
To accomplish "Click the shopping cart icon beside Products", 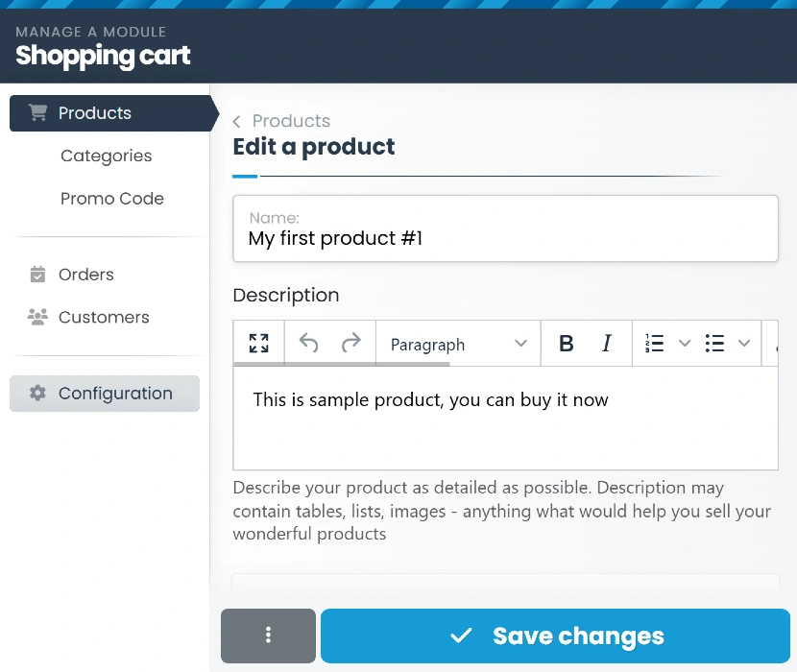I will pyautogui.click(x=37, y=112).
